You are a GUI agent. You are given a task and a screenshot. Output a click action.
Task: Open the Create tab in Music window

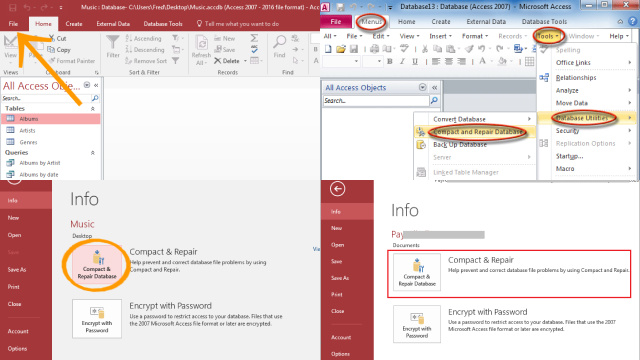pos(74,24)
